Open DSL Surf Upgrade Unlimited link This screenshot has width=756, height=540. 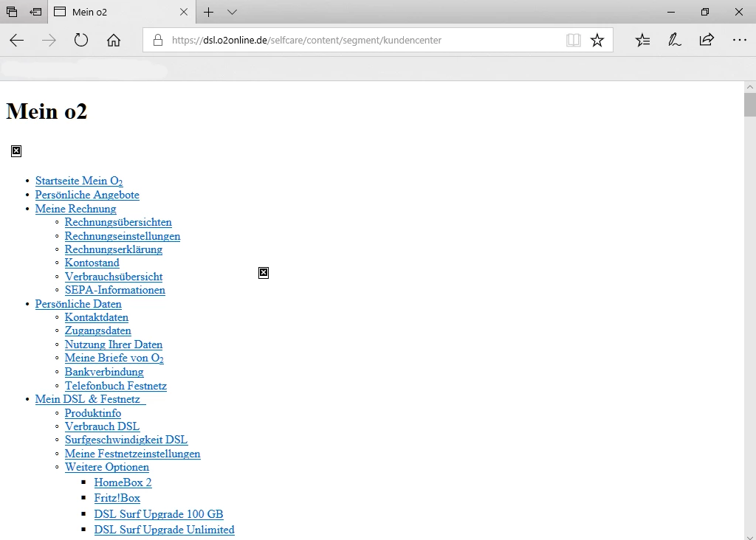point(165,530)
